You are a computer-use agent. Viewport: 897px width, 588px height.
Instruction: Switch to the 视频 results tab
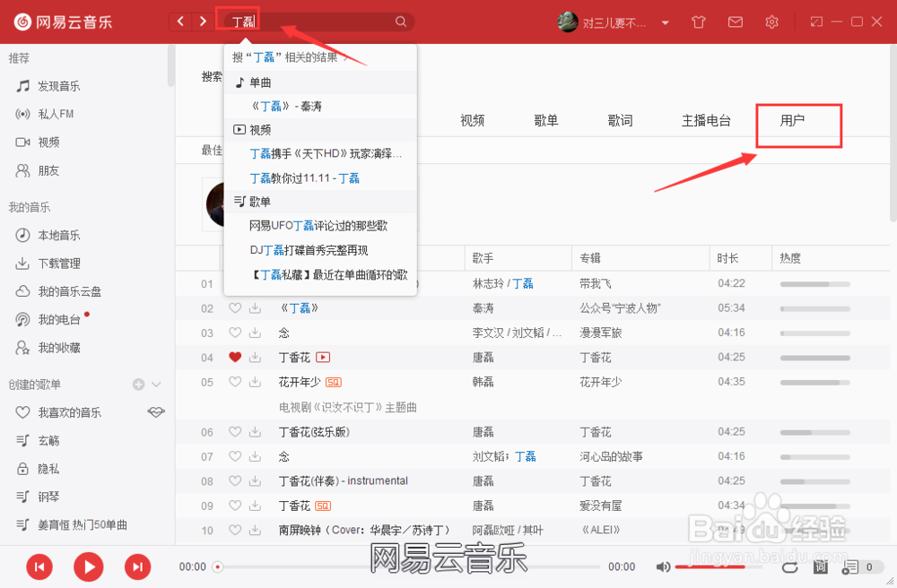pos(473,121)
